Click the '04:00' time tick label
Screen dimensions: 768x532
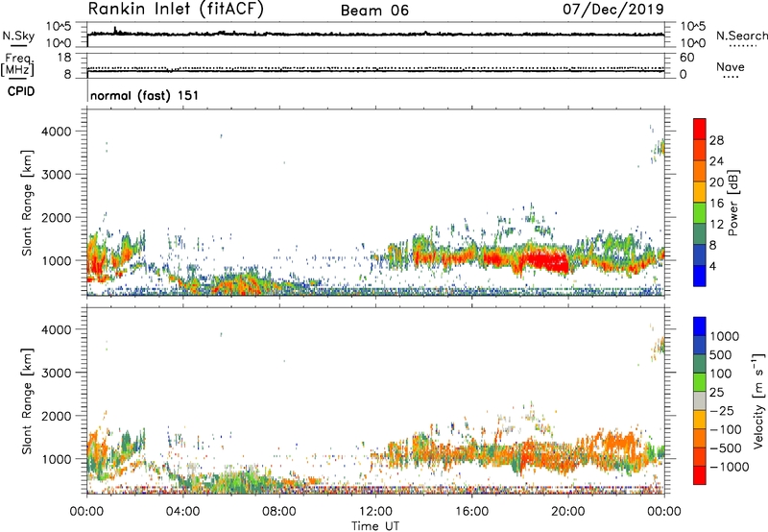click(x=182, y=512)
